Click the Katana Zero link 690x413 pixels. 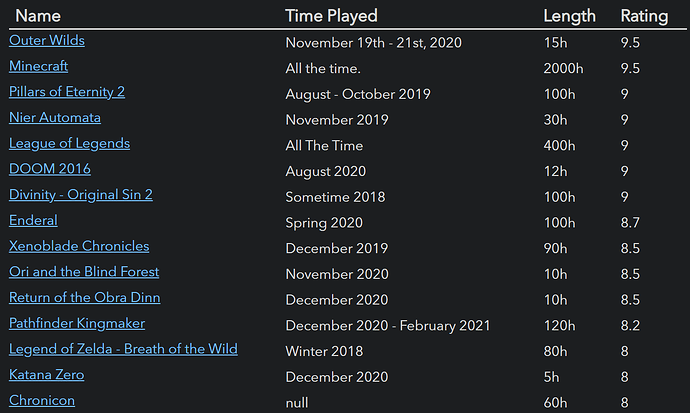(46, 374)
